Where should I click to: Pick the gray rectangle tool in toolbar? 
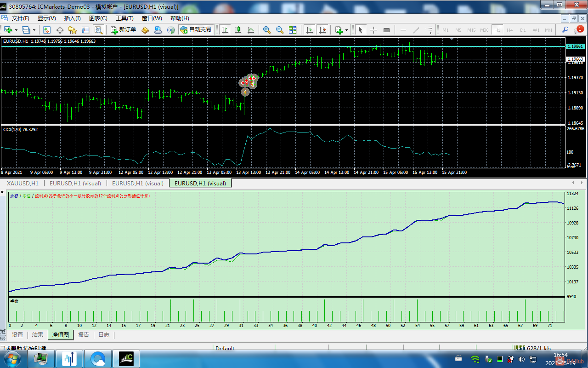pyautogui.click(x=386, y=30)
